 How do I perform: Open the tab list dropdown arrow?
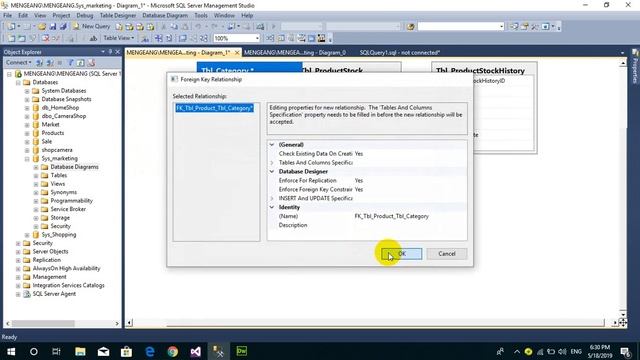tap(622, 53)
